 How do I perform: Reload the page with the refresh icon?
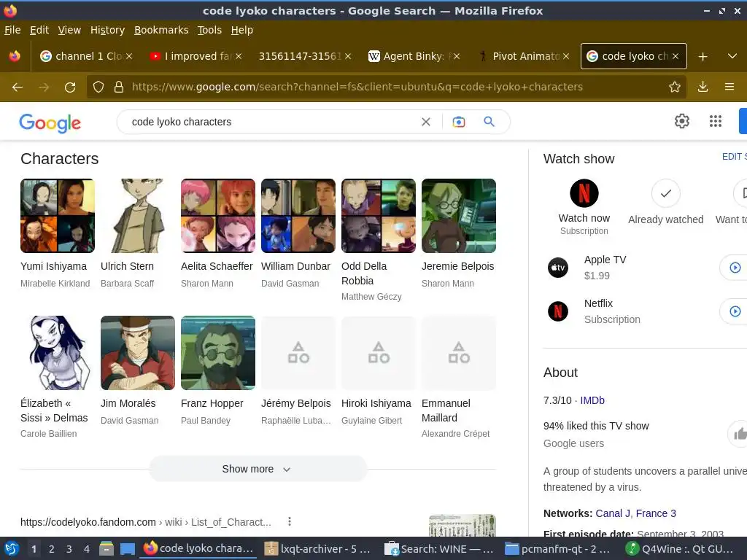click(x=70, y=87)
